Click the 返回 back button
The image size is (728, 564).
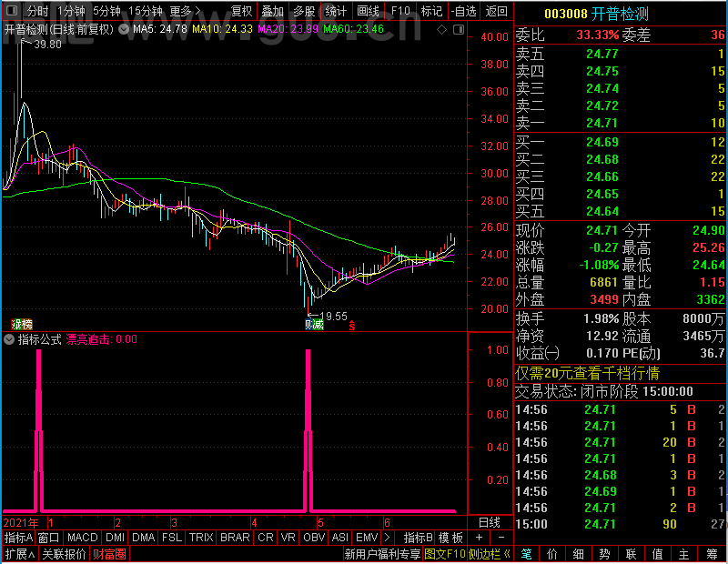point(496,11)
